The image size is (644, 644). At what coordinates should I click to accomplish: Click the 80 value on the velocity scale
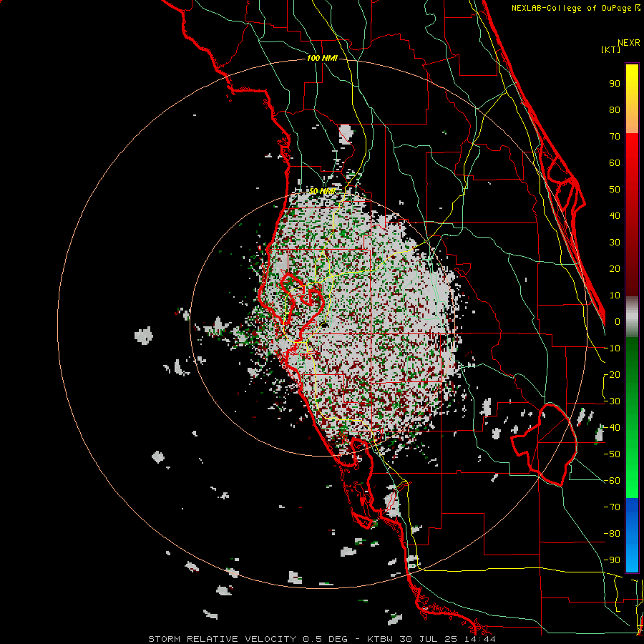(615, 110)
